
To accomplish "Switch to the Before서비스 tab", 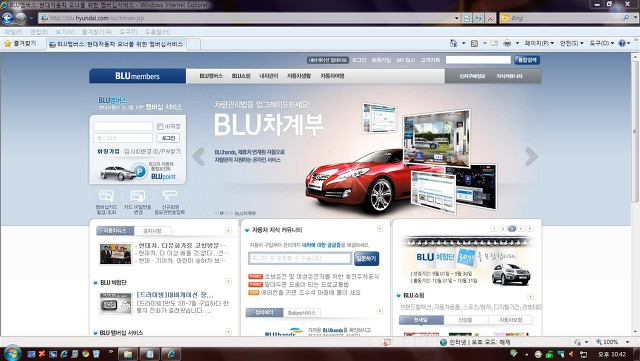I will click(302, 312).
